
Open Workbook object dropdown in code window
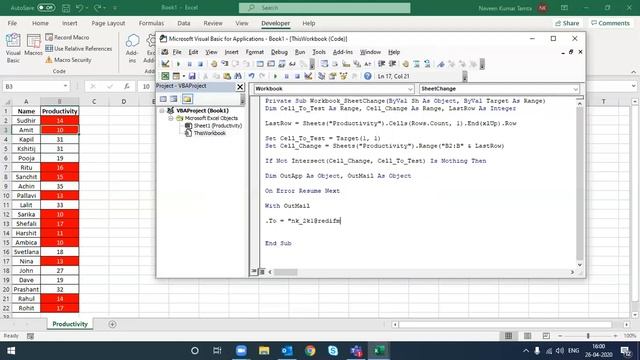[410, 89]
